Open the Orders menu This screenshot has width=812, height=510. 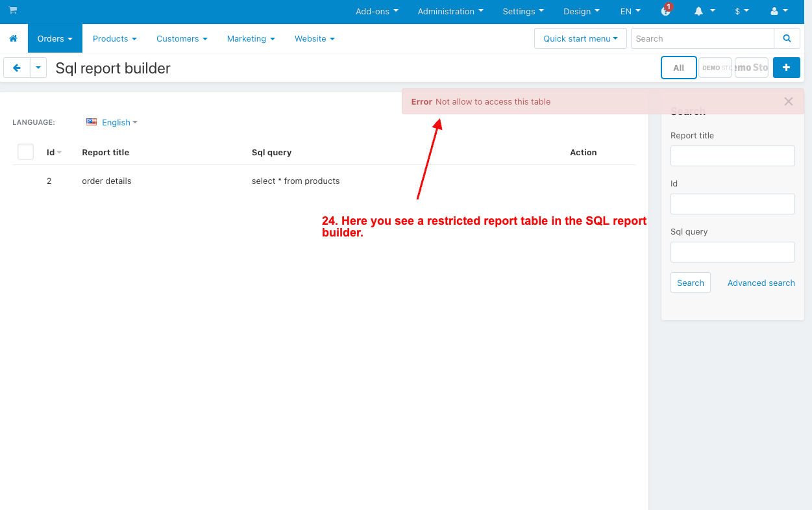tap(55, 39)
